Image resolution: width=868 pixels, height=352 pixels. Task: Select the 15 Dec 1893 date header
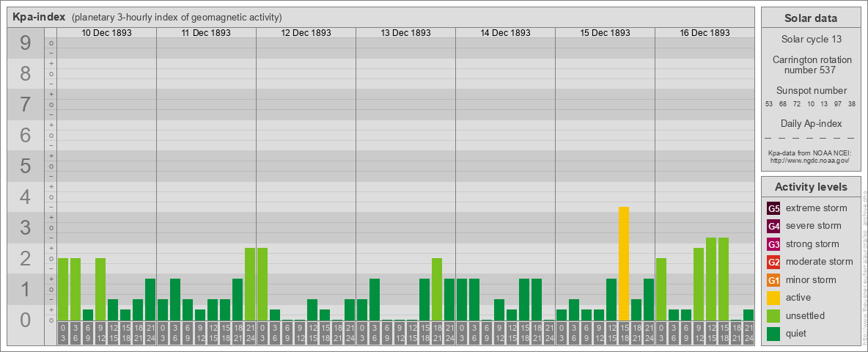[x=605, y=33]
